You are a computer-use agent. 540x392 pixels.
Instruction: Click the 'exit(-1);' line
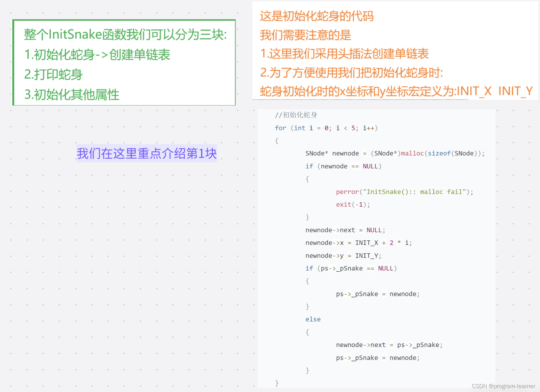[x=353, y=204]
